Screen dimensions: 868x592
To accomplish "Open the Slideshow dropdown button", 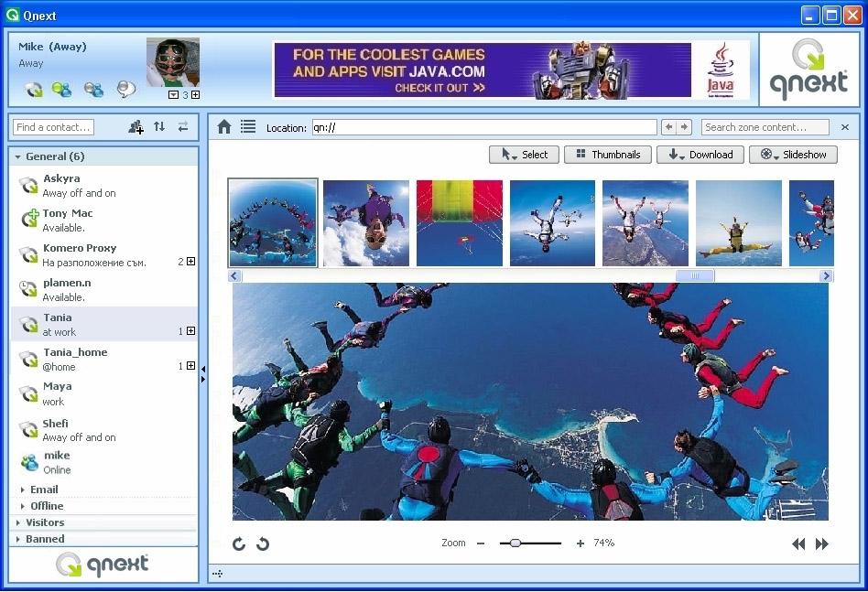I will [x=793, y=155].
